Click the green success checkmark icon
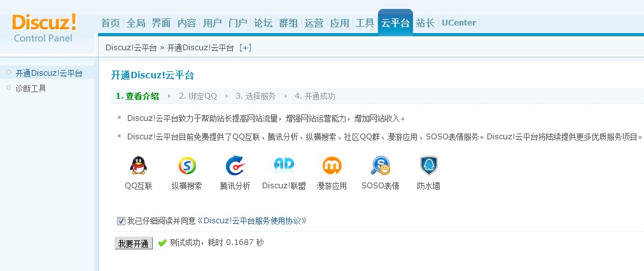Viewport: 644px width, 271px height. pyautogui.click(x=162, y=242)
